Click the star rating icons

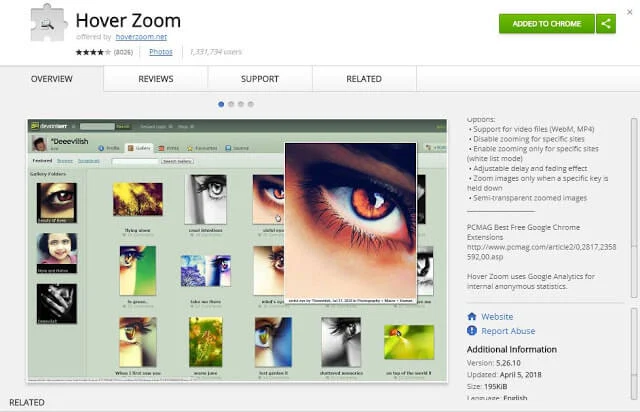coord(93,52)
